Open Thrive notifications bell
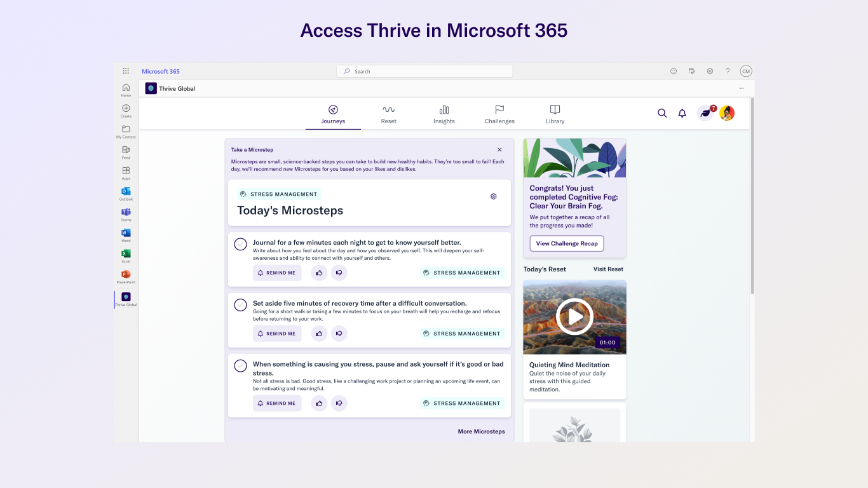This screenshot has width=868, height=488. pos(682,113)
